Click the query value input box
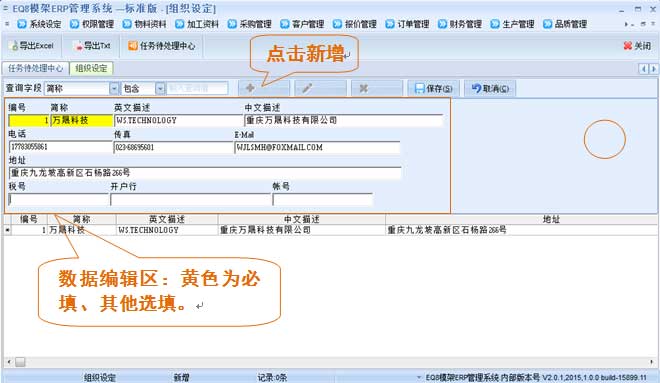Viewport: 660px width, 383px height. 197,88
